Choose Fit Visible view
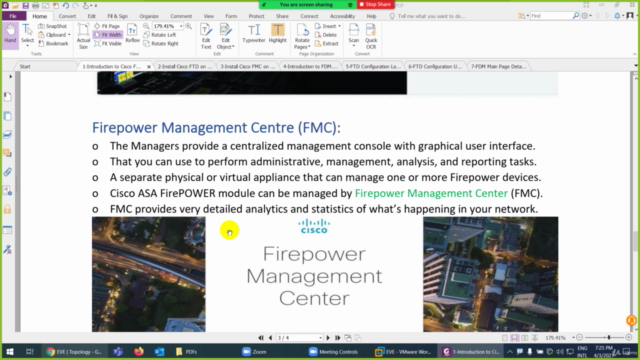Viewport: 640px width, 360px height. click(108, 43)
